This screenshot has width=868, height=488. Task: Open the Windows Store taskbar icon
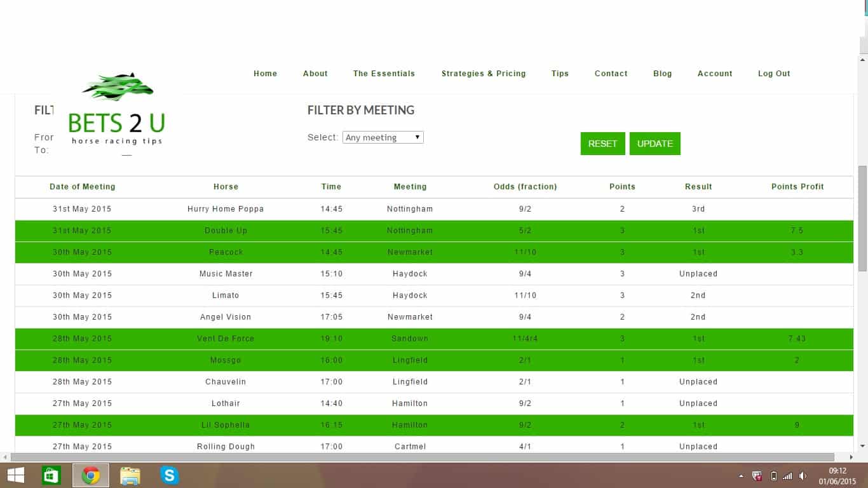[51, 475]
